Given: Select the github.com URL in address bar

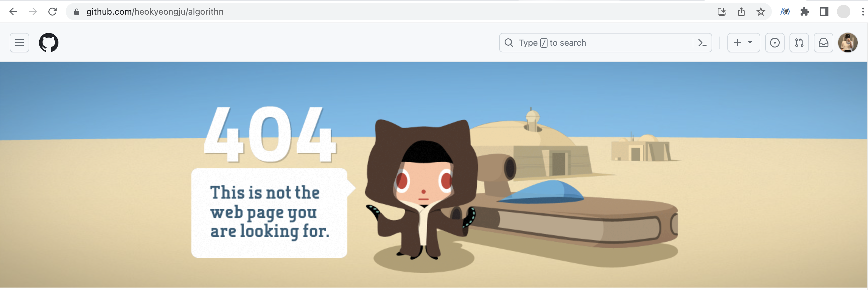Looking at the screenshot, I should 155,12.
